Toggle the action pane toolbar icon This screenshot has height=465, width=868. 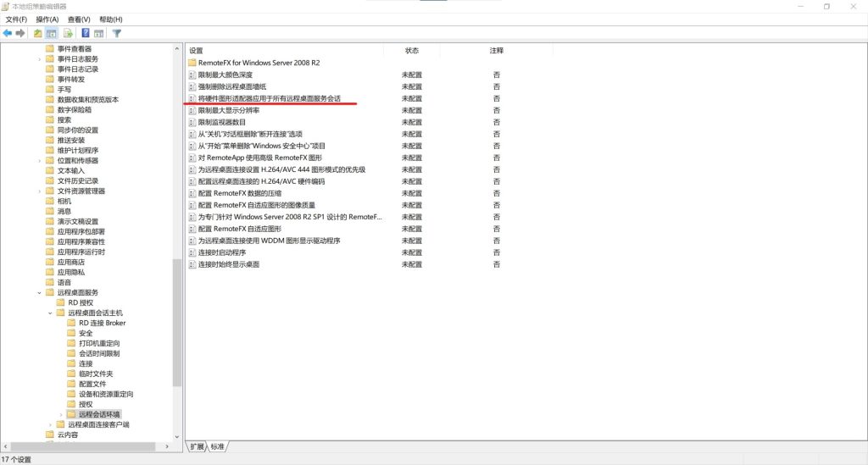(98, 33)
